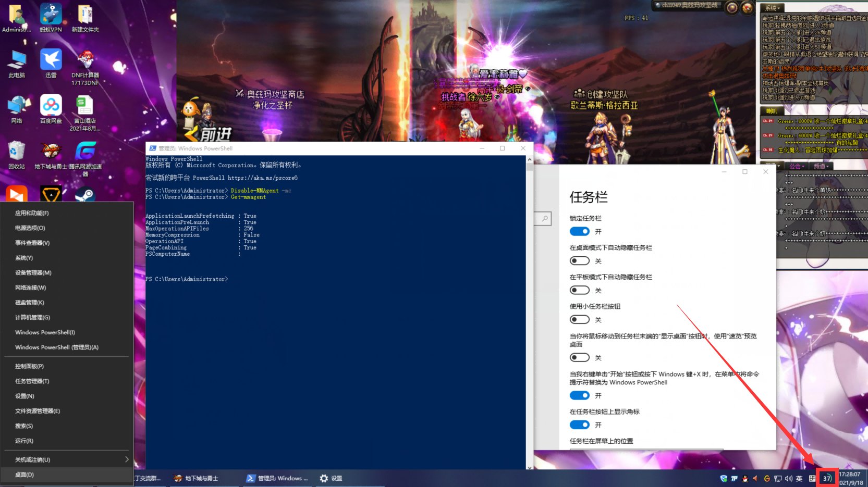Select 任务管理器 from the context menu
Viewport: 868px width, 487px height.
coord(31,381)
